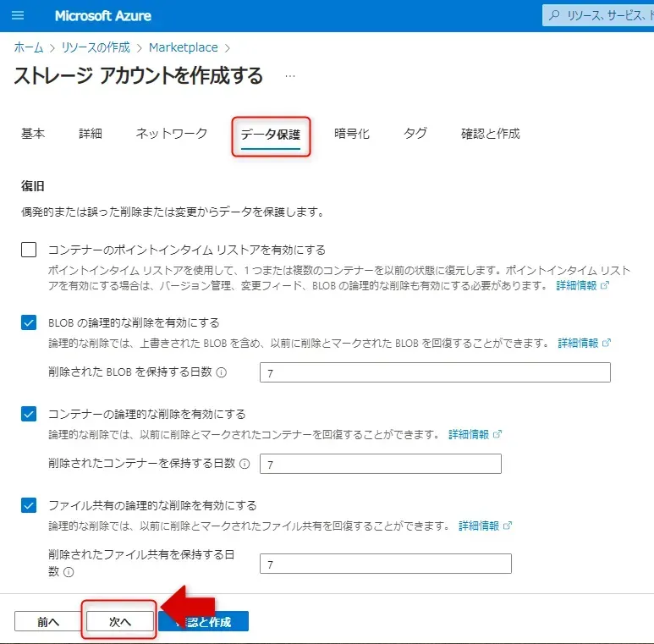Click the 次へ button

pyautogui.click(x=120, y=622)
